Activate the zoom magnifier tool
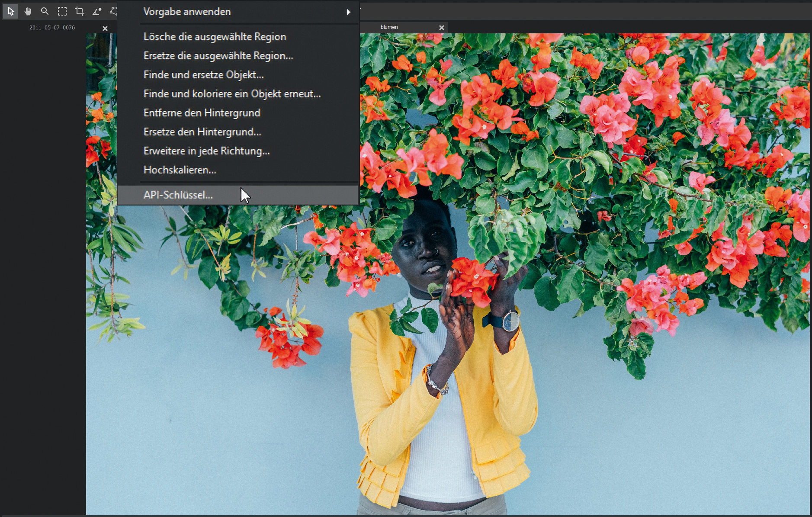812x517 pixels. [x=45, y=11]
